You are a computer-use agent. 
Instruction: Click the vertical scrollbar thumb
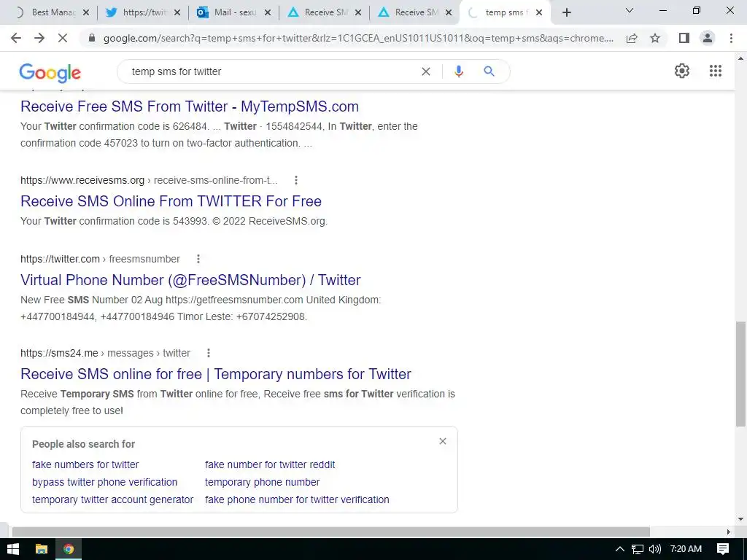(740, 374)
